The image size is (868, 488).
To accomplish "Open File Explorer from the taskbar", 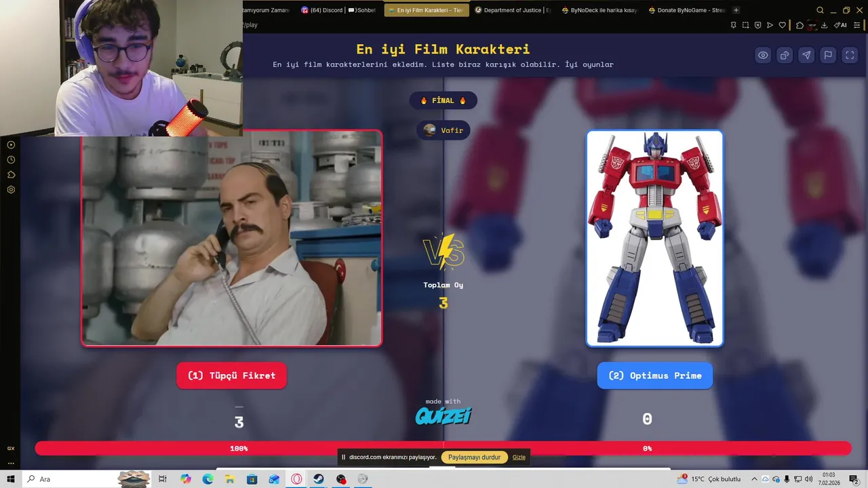I will pos(230,479).
